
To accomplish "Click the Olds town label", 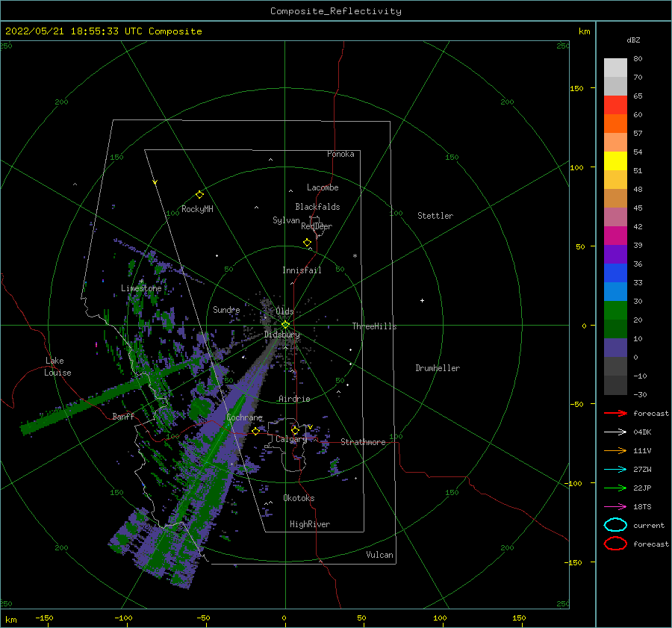I will click(284, 311).
